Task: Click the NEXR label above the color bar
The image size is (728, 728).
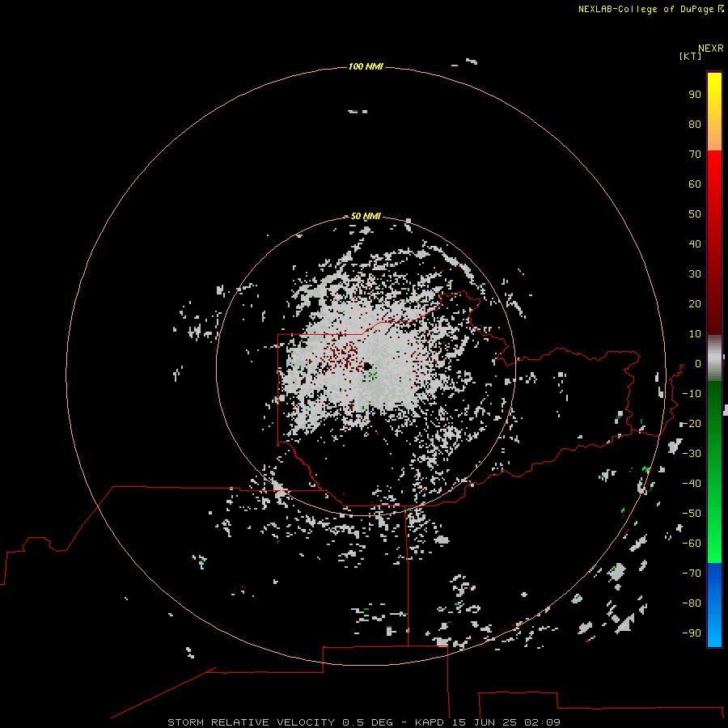Action: click(711, 49)
